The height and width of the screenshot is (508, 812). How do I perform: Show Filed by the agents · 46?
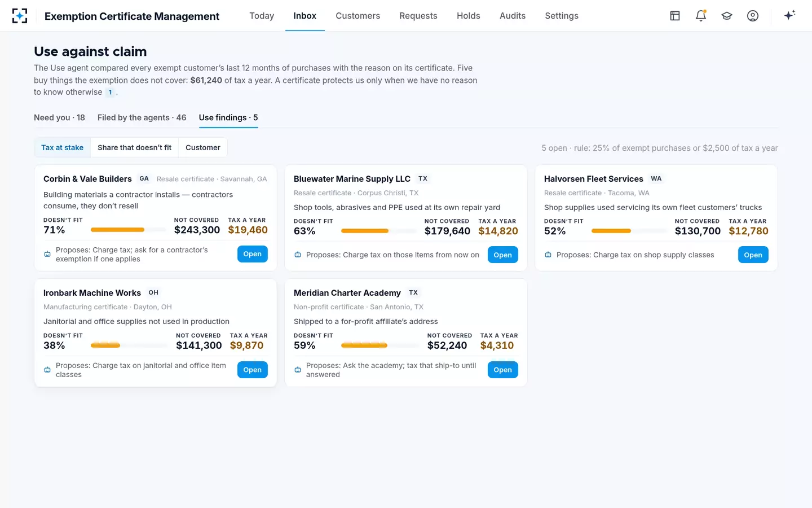[x=142, y=117]
